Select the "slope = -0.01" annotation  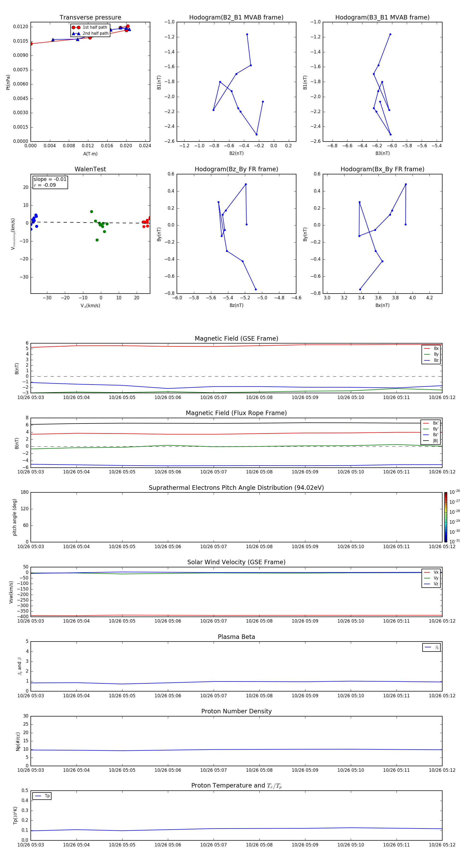[x=50, y=179]
